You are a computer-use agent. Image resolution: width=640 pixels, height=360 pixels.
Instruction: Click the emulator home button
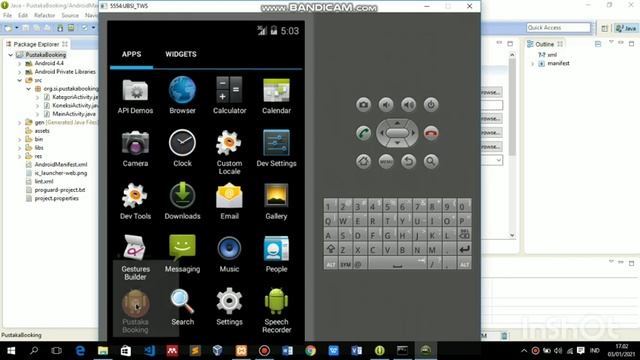pos(363,161)
